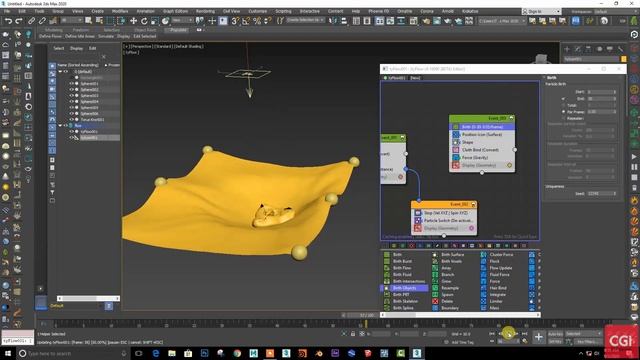Open the Scripting menu

coord(283,11)
